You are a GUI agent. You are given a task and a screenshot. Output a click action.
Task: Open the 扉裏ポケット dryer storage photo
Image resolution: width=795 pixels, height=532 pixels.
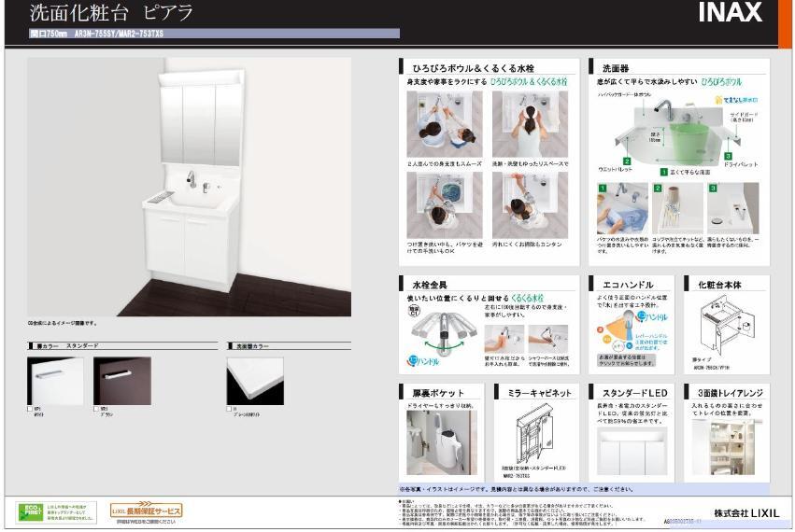[x=442, y=442]
